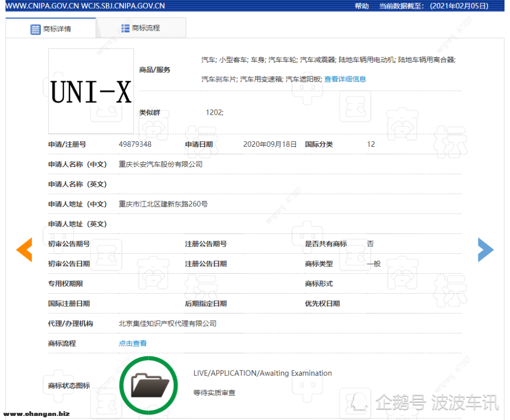
Task: Select status text LIVE/APPLICATION/Awaiting Examination
Action: [x=263, y=373]
